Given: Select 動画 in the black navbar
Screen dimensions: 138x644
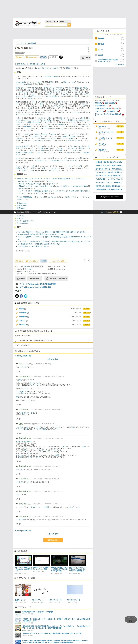Looking at the screenshot, I should click(18, 212).
